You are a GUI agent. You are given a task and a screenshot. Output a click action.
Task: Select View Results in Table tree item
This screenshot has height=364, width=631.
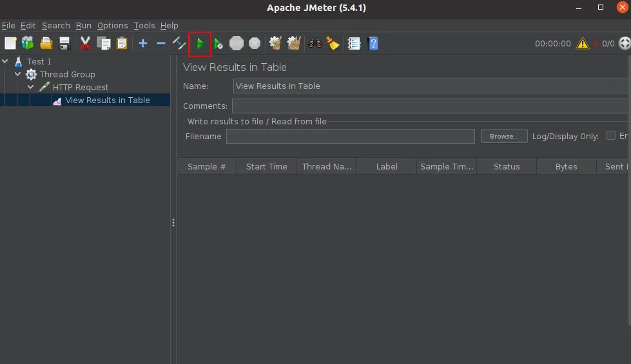108,100
